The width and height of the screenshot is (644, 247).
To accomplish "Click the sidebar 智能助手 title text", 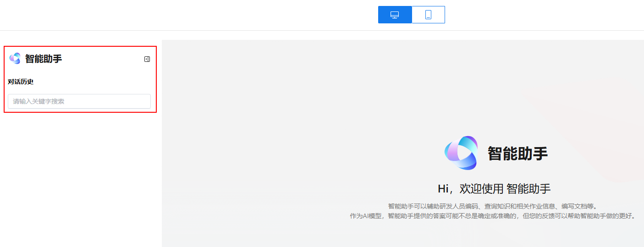I will [x=44, y=59].
